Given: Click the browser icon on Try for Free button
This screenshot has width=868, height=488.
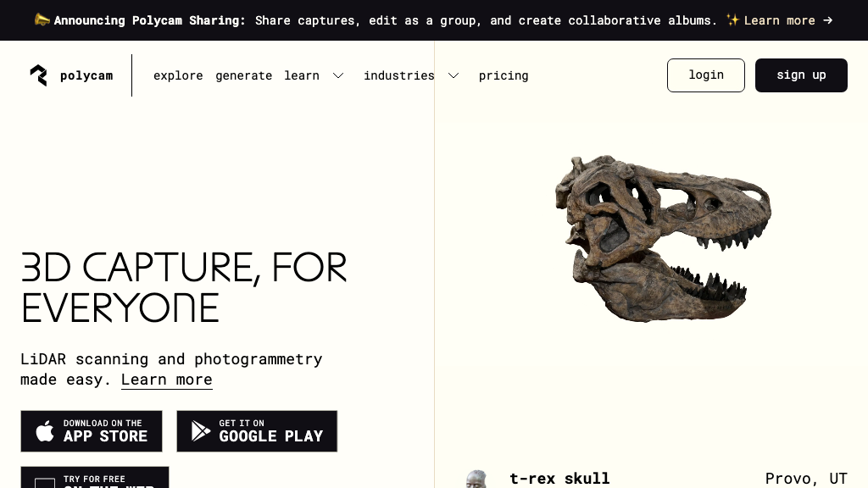Looking at the screenshot, I should pos(45,483).
